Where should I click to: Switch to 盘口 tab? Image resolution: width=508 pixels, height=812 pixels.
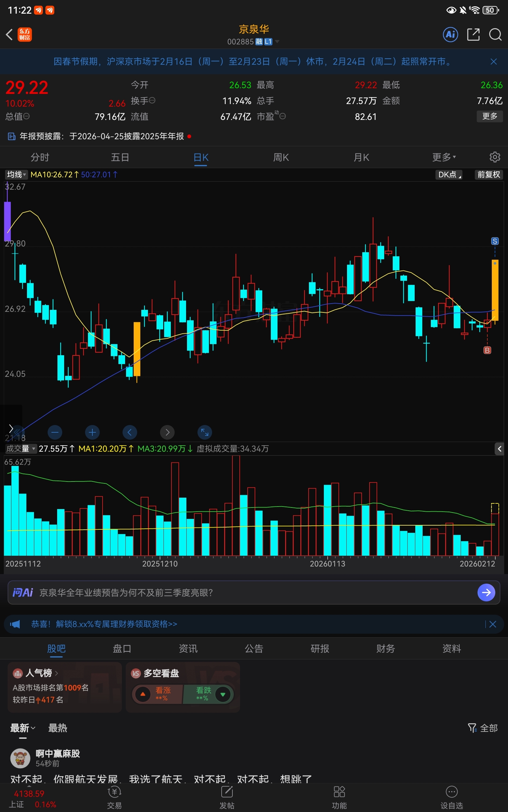(122, 649)
